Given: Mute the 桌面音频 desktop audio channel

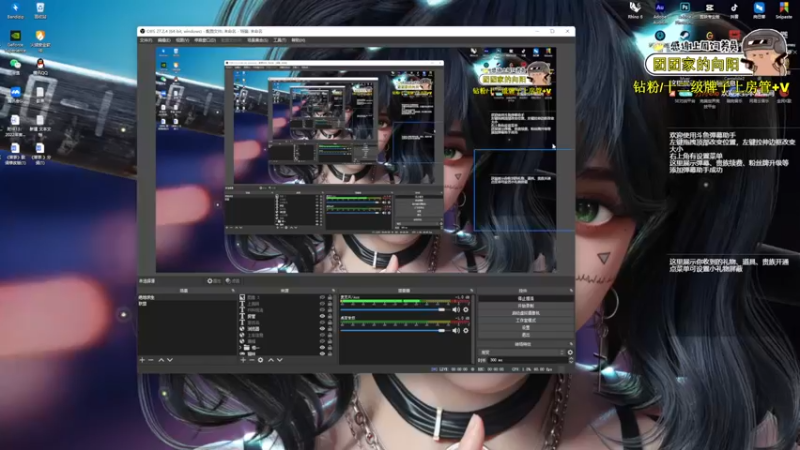Looking at the screenshot, I should 456,331.
